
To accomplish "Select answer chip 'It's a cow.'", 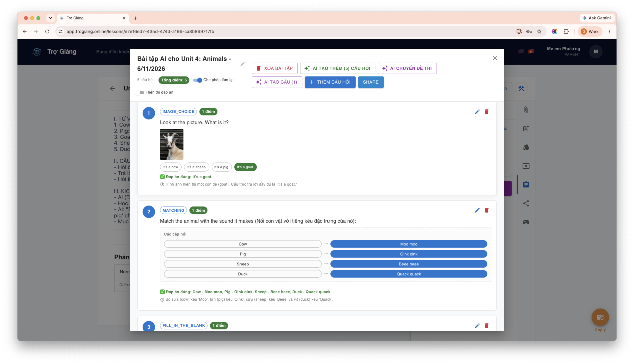I will pyautogui.click(x=171, y=167).
